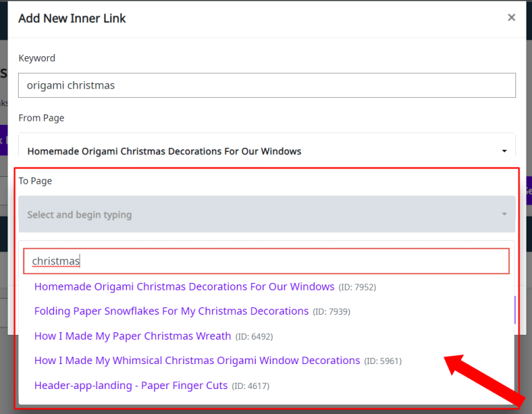The width and height of the screenshot is (532, 414).
Task: Pick 'How I Made My Paper Christmas Wreath'
Action: click(x=132, y=336)
